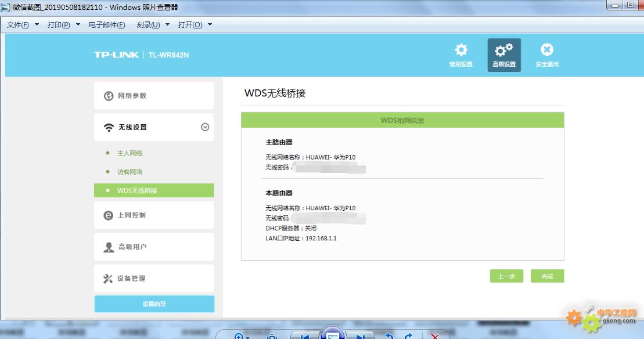Select 主人网络 under wireless settings
This screenshot has width=644, height=339.
(x=129, y=153)
